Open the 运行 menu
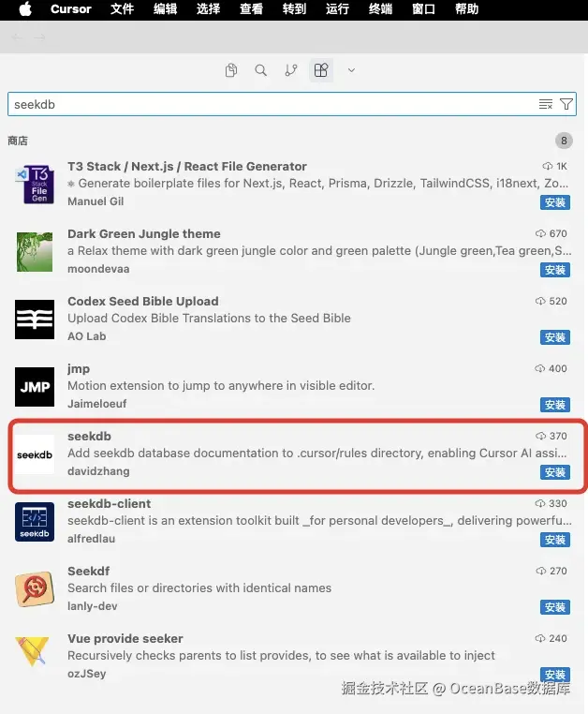588x714 pixels. coord(337,9)
